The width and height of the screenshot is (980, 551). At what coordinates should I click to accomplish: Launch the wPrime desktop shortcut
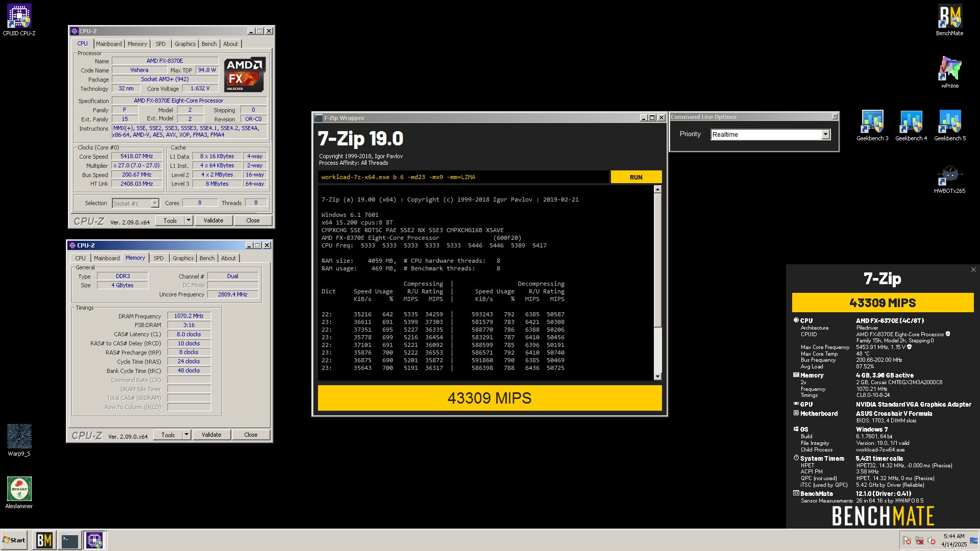click(x=949, y=72)
